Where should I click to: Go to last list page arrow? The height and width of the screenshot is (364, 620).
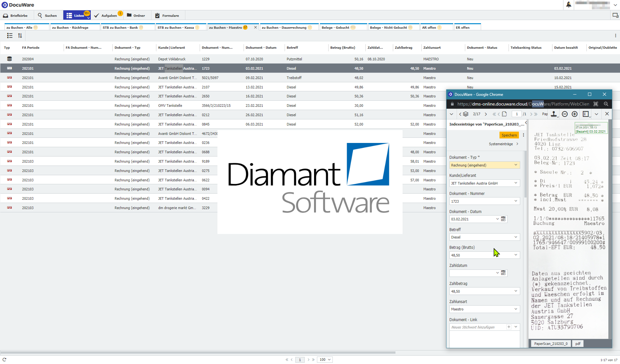coord(313,359)
